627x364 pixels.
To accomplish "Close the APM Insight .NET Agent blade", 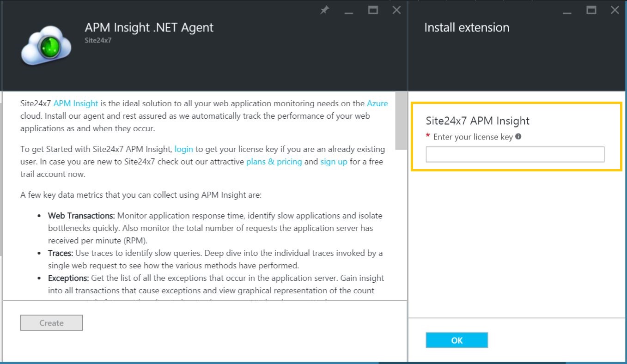I will point(396,10).
